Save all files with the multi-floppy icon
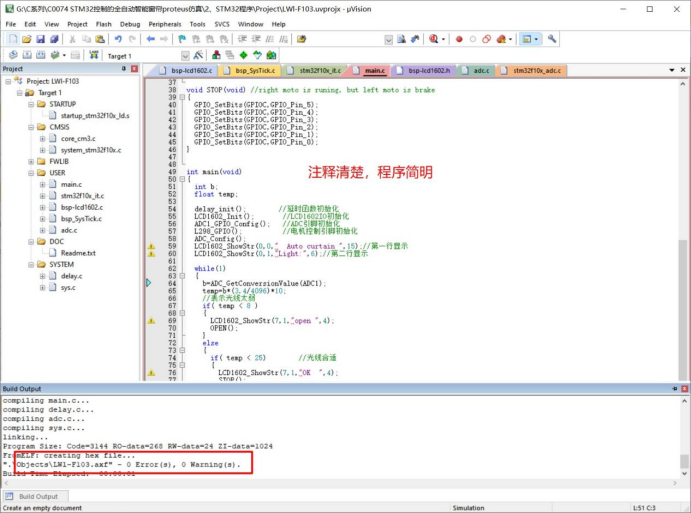This screenshot has width=691, height=513. (x=54, y=39)
